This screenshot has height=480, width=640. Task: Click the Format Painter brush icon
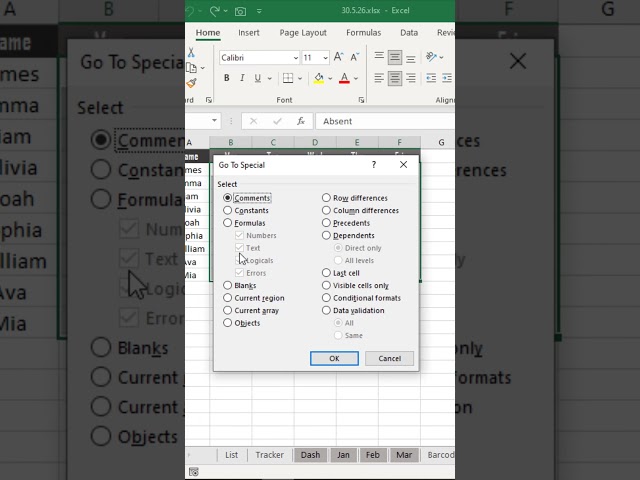pyautogui.click(x=191, y=83)
